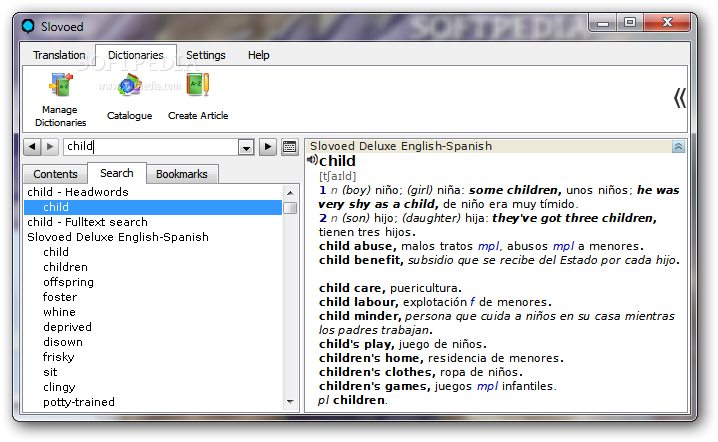This screenshot has width=718, height=442.
Task: Click results list scroll down arrow
Action: pos(290,401)
